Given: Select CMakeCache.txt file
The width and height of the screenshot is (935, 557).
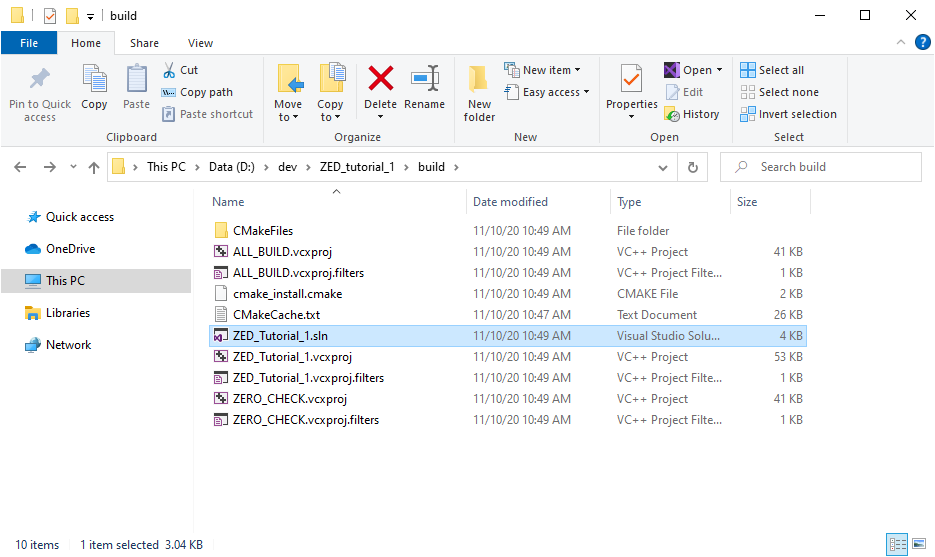Looking at the screenshot, I should click(x=507, y=314).
